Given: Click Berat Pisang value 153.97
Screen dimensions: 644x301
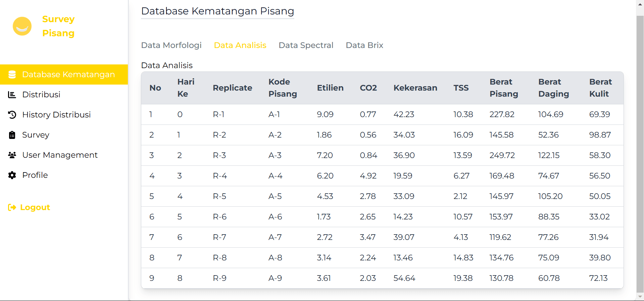Looking at the screenshot, I should [x=501, y=217].
